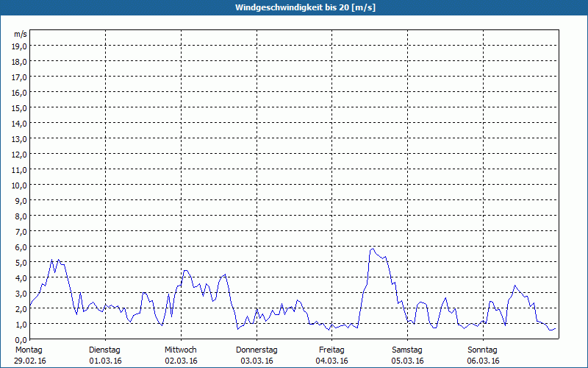Click the 18,0 y-axis label
588x368 pixels.
tap(20, 62)
